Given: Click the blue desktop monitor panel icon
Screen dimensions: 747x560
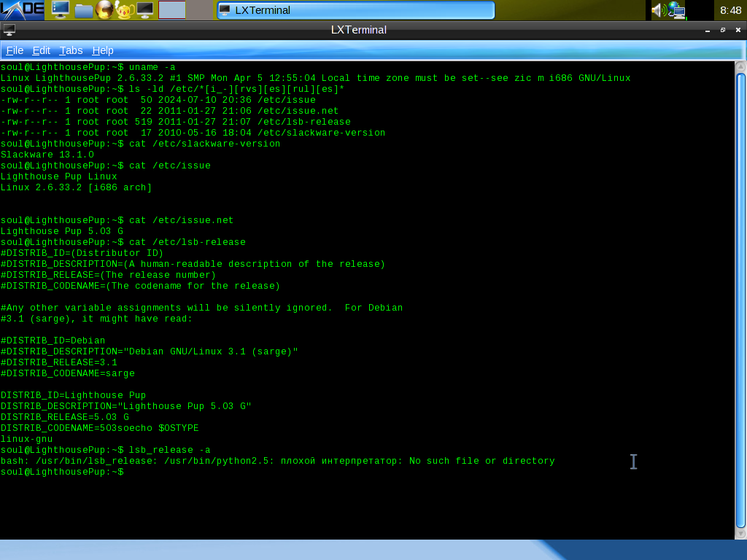Looking at the screenshot, I should 60,10.
